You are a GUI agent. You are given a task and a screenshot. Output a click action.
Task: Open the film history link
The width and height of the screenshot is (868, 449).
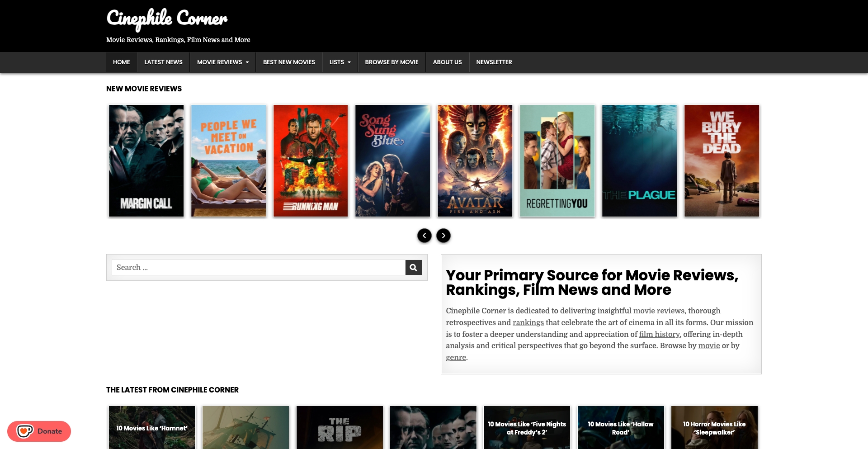tap(659, 334)
